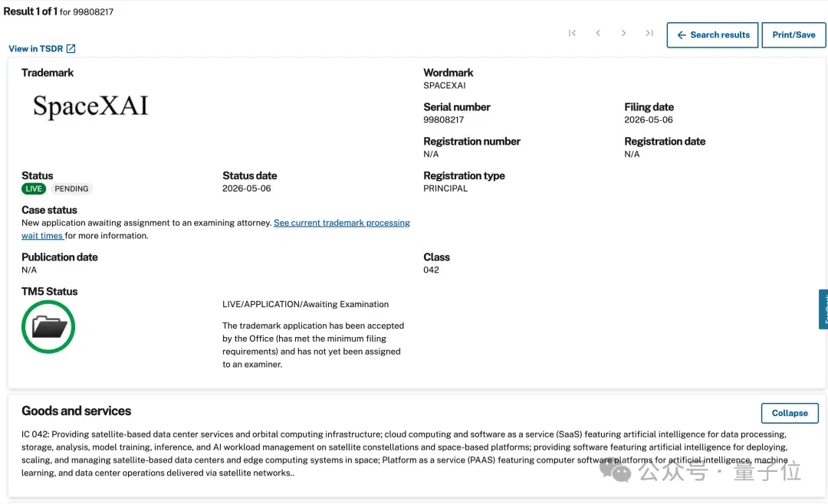828x504 pixels.
Task: Go to previous result chevron
Action: click(598, 33)
